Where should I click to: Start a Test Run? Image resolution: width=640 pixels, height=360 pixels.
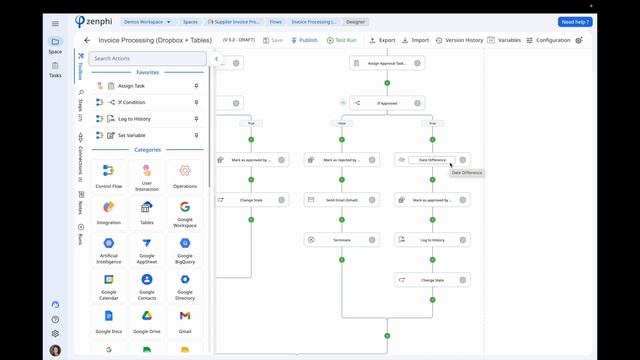click(342, 40)
